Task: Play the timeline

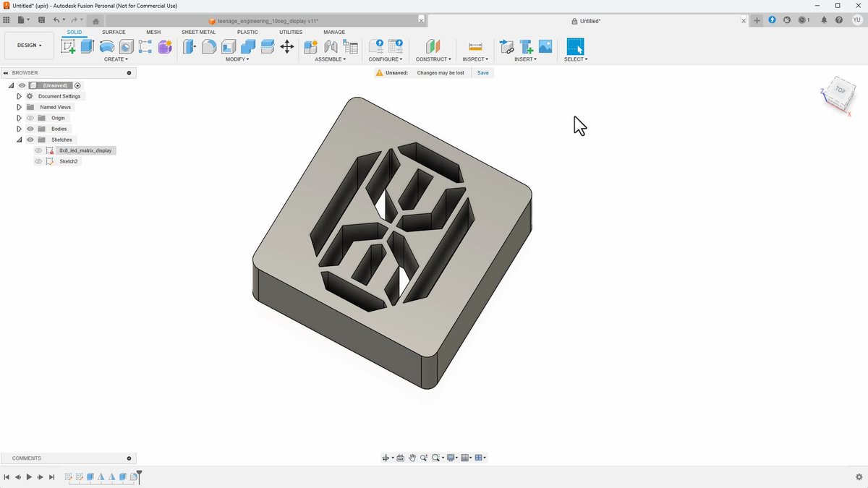Action: (29, 477)
